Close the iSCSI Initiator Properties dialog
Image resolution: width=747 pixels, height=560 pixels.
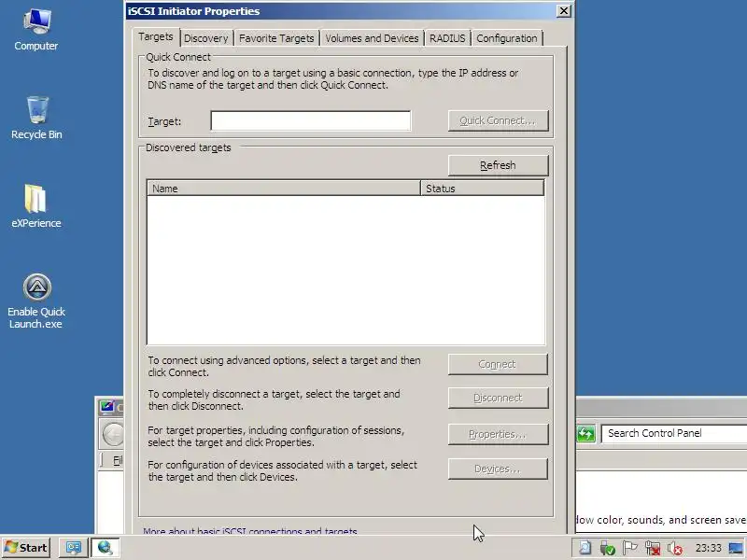click(x=564, y=11)
